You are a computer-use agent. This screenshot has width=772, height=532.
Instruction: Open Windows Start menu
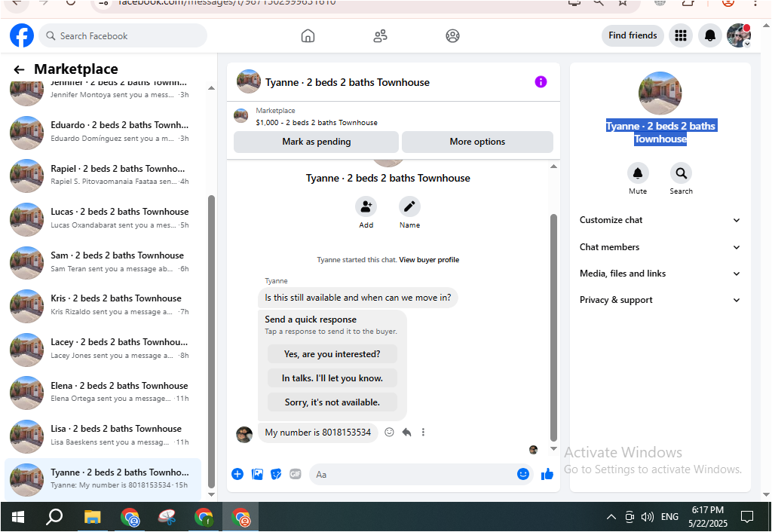click(18, 517)
